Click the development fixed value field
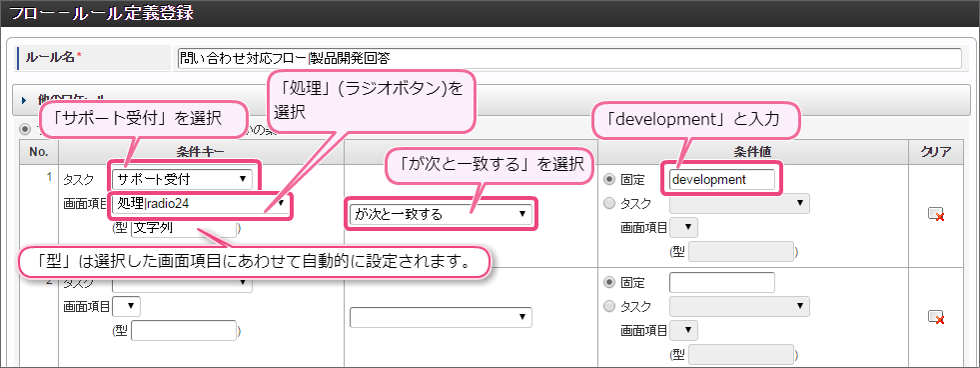The width and height of the screenshot is (980, 368). click(722, 180)
